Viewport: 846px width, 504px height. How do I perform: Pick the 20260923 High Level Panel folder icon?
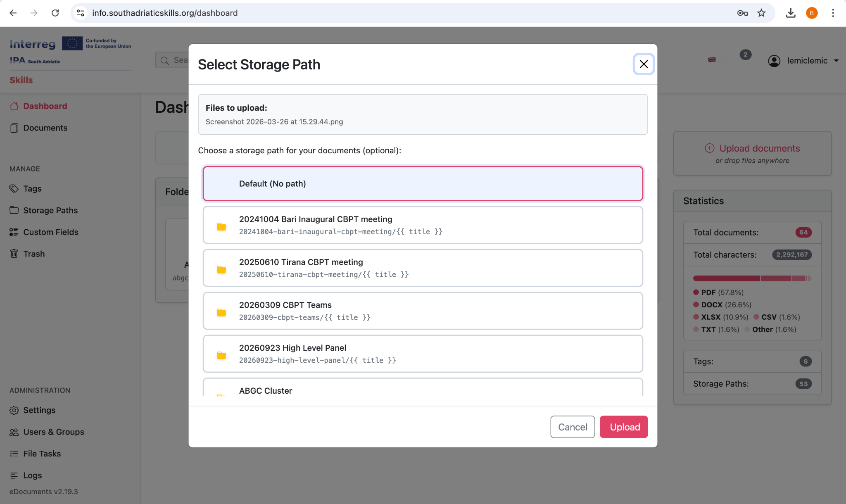point(221,355)
